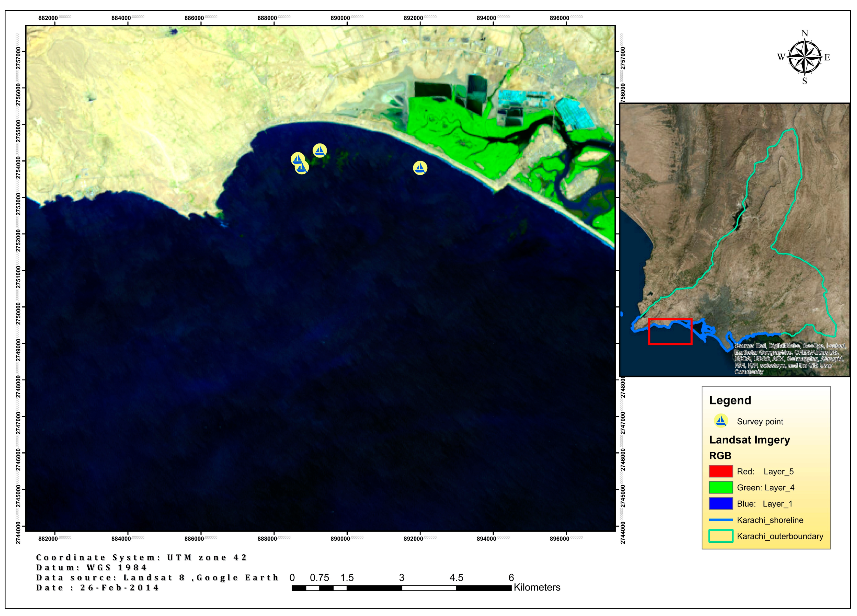Click the survey point marker near the green mangroves
Image resolution: width=857 pixels, height=616 pixels.
pyautogui.click(x=420, y=168)
